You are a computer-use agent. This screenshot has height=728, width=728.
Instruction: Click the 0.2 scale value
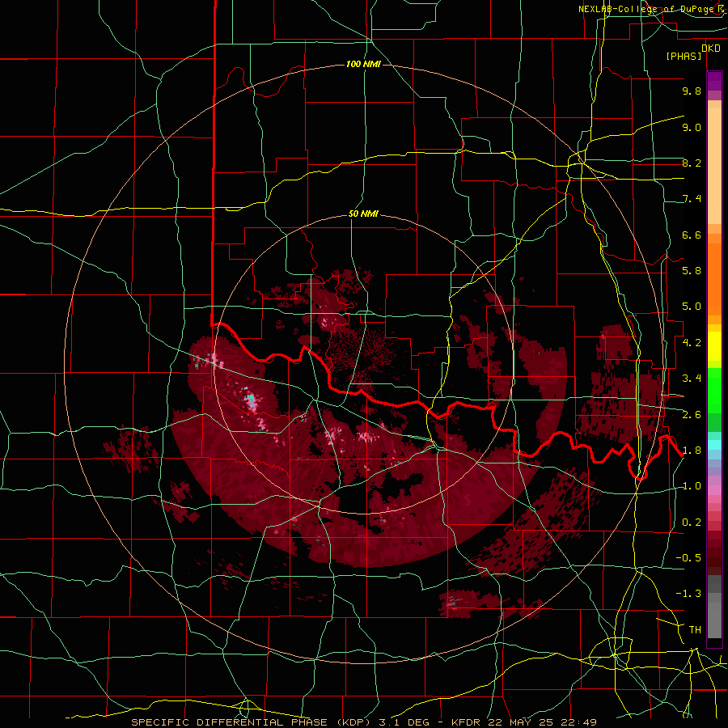point(692,523)
